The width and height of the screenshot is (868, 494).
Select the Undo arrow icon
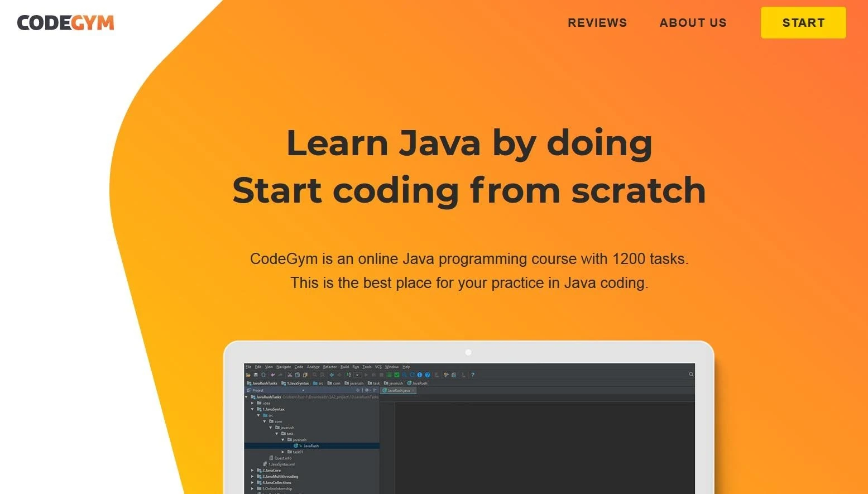coord(274,375)
